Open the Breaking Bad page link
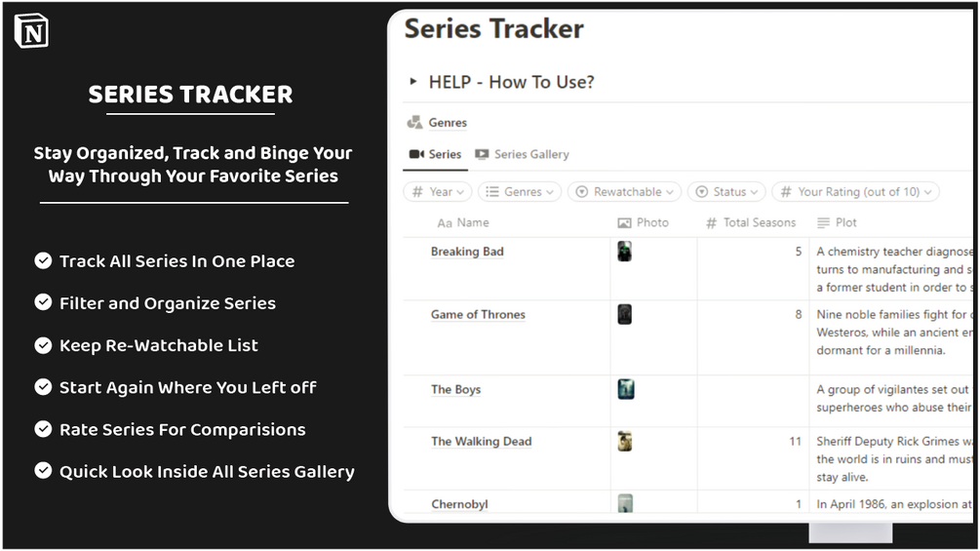 click(x=467, y=252)
